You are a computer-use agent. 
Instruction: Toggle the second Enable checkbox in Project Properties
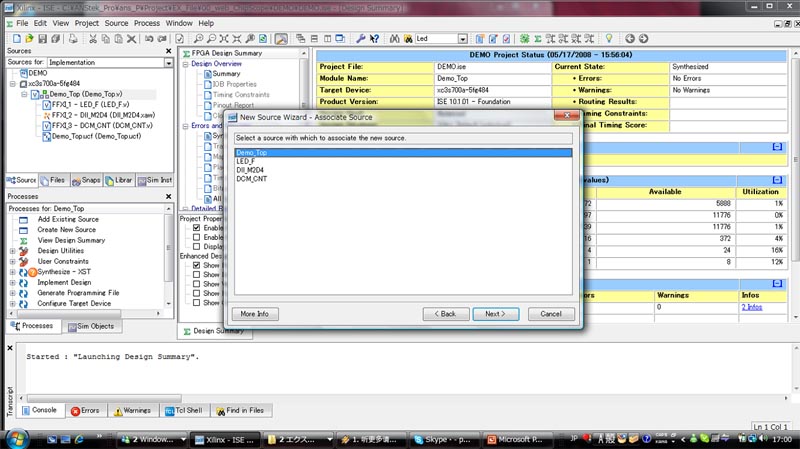click(196, 237)
